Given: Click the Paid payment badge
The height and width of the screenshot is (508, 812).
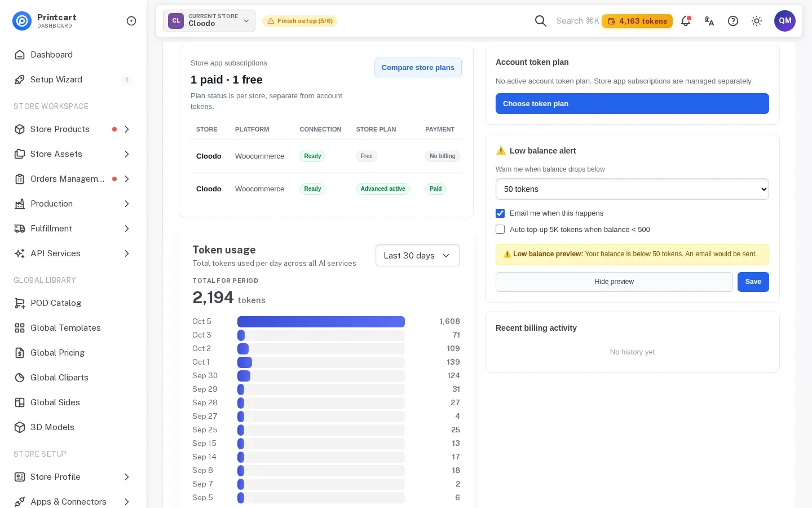Looking at the screenshot, I should pos(436,189).
